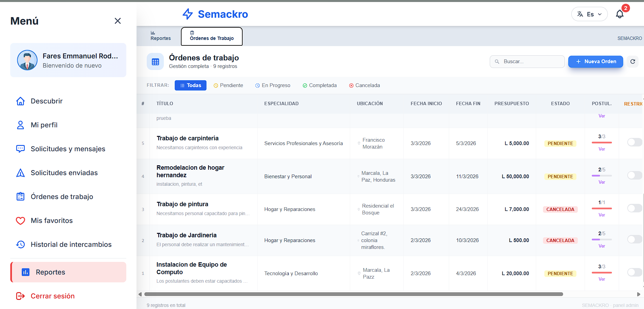Viewport: 644px width, 309px height.
Task: Click Ver link for Trabajo de Jardineria
Action: [x=602, y=246]
